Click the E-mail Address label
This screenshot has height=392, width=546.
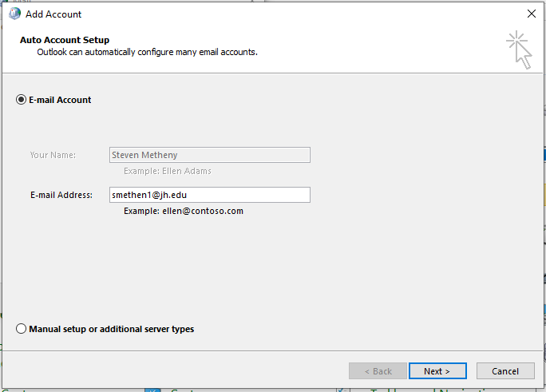61,195
